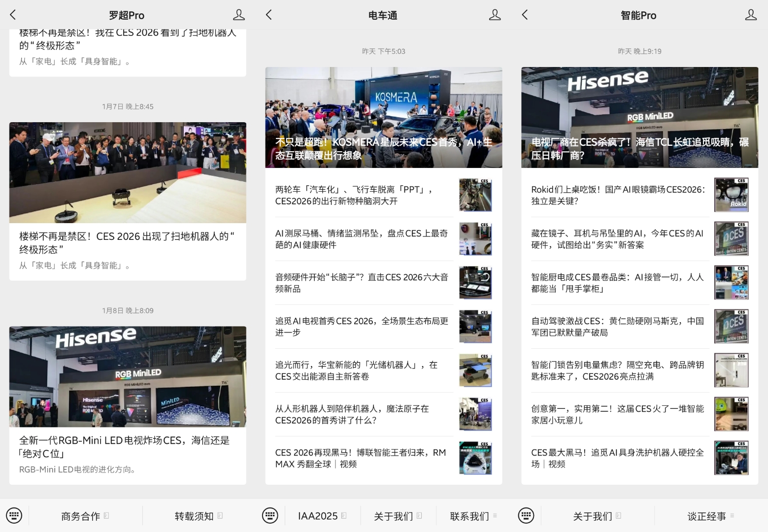Open the 智能Pro account profile icon
Viewport: 768px width, 532px height.
(x=751, y=15)
